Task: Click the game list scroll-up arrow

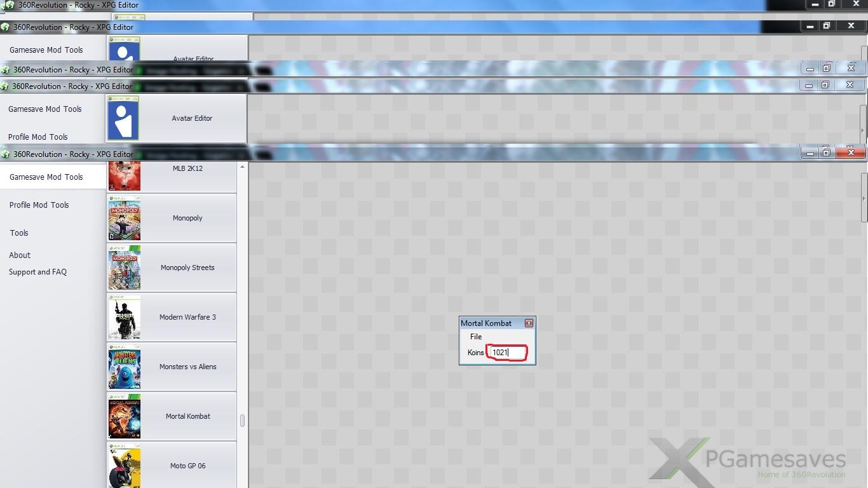Action: [x=242, y=167]
